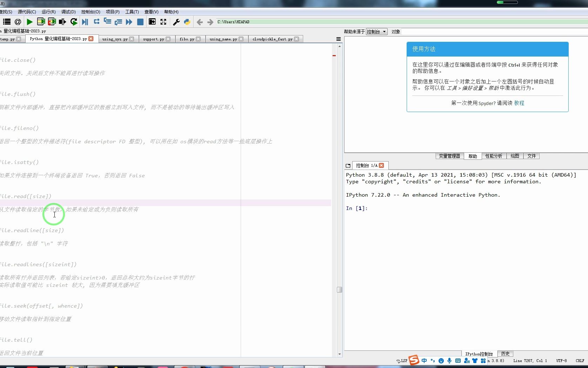The width and height of the screenshot is (588, 368).
Task: Click the UTF-8 encoding status
Action: click(x=561, y=361)
